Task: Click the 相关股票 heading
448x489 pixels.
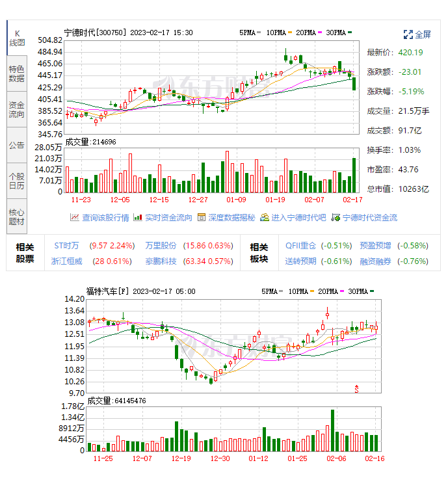Action: pyautogui.click(x=25, y=253)
